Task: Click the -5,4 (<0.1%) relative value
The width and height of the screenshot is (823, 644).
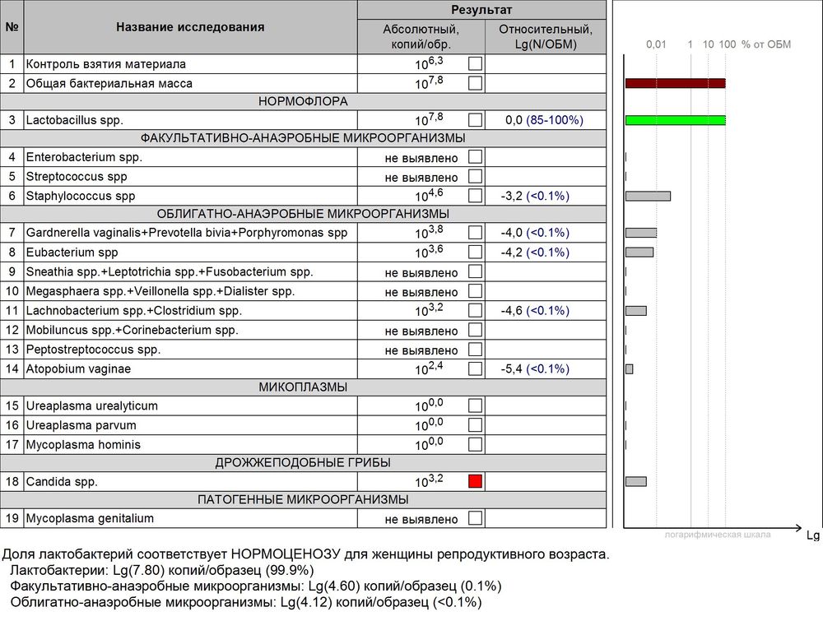Action: 535,369
